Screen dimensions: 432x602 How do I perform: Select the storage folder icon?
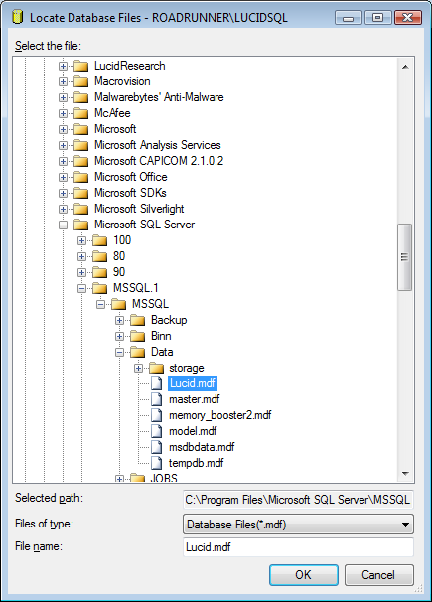click(x=156, y=368)
